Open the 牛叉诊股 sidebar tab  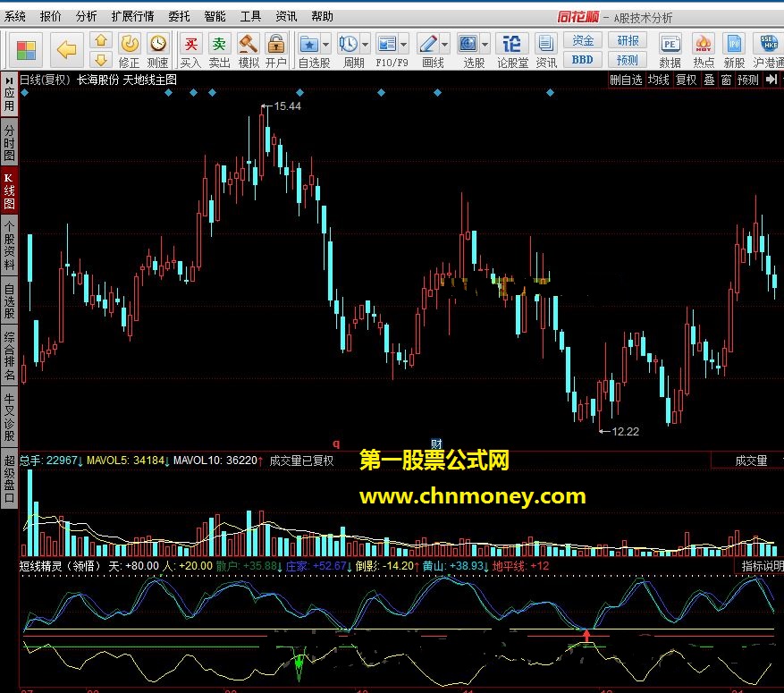pyautogui.click(x=9, y=416)
